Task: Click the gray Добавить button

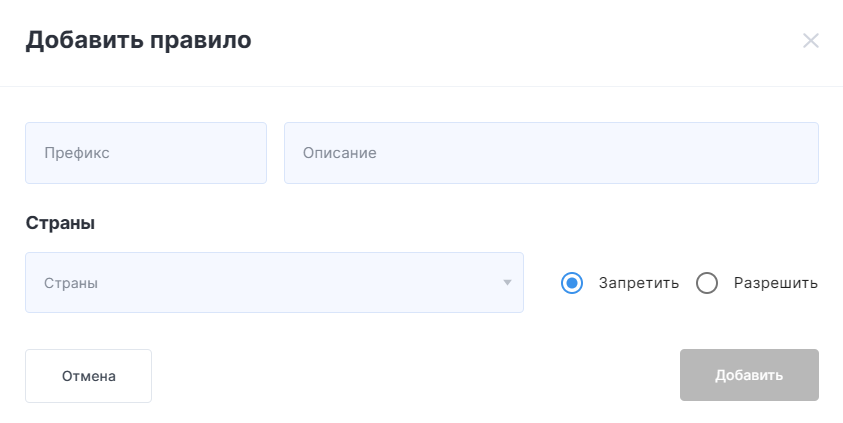Action: coord(749,375)
